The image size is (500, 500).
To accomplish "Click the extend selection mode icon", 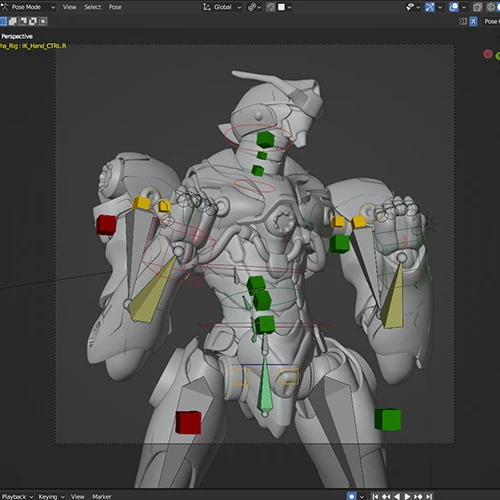I will pos(13,21).
